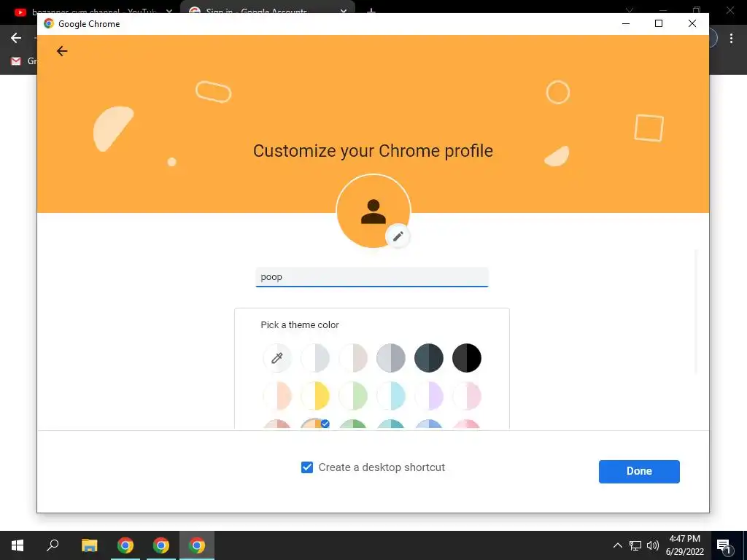Select the yellow theme color

click(315, 396)
